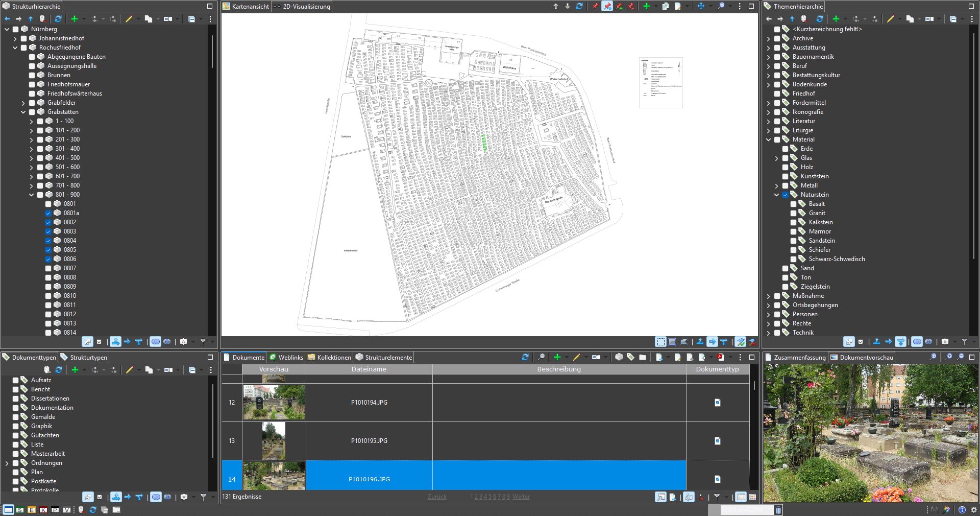Click the magnifier zoom icon in map toolbar
Screen dimensions: 980x516
point(721,6)
